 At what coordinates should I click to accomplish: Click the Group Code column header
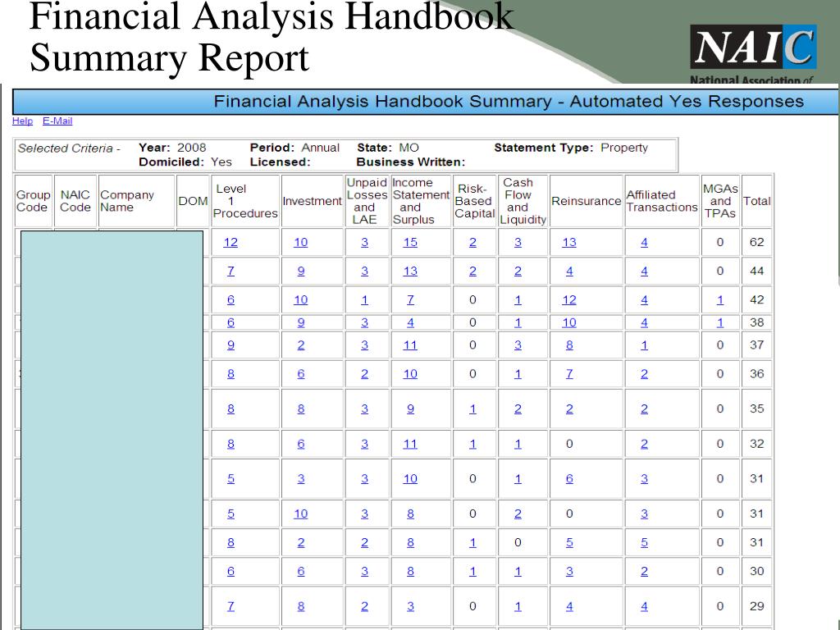pyautogui.click(x=33, y=201)
